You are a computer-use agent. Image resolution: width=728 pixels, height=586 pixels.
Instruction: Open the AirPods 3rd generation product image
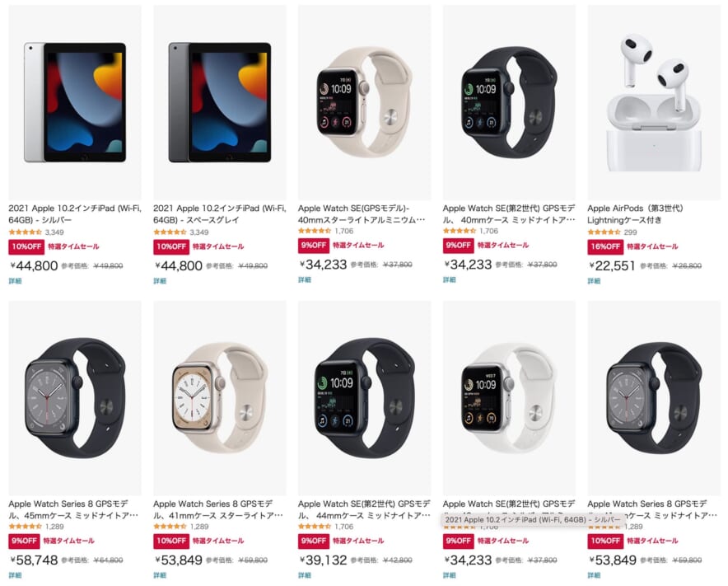[x=654, y=102]
